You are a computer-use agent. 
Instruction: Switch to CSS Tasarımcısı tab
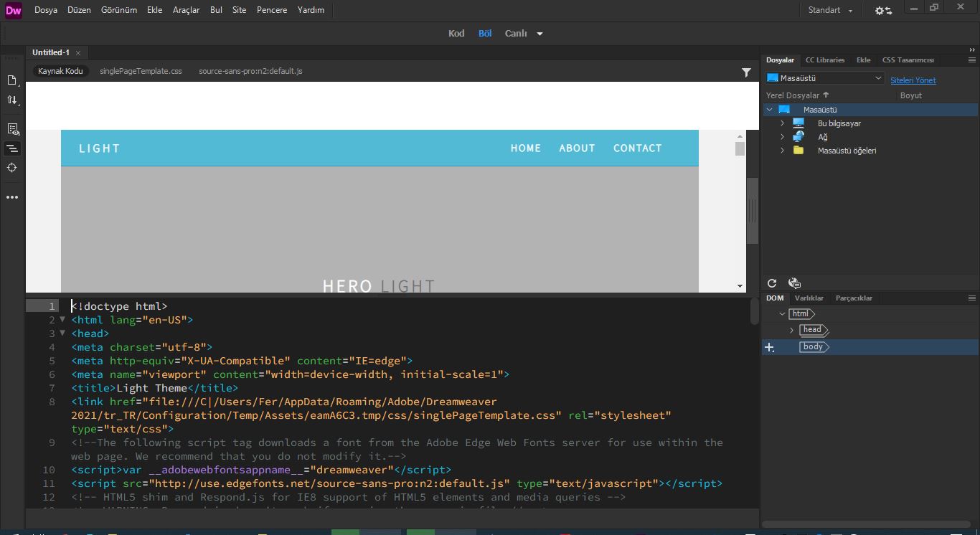pos(908,60)
